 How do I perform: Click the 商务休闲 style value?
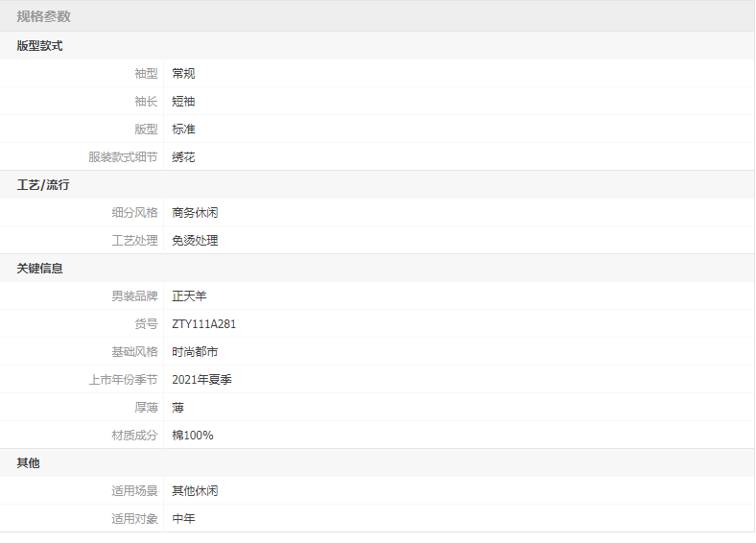coord(195,212)
